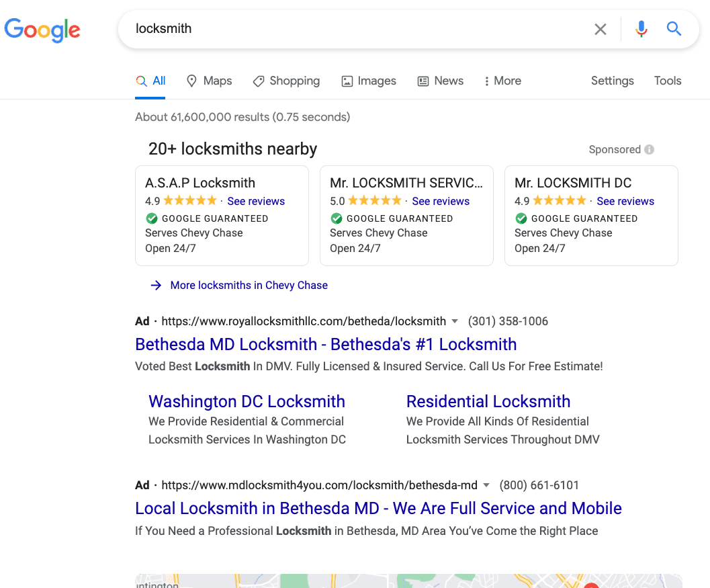The width and height of the screenshot is (710, 588).
Task: Open search Tools
Action: tap(668, 81)
